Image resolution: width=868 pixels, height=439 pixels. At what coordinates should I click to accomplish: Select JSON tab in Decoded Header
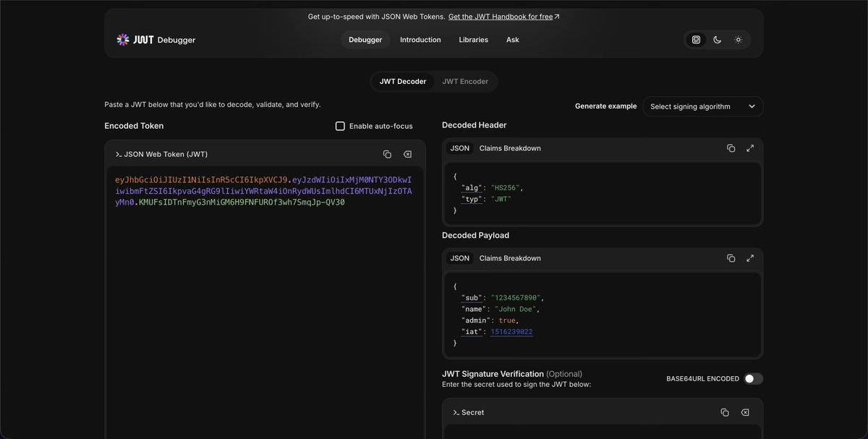(x=460, y=148)
